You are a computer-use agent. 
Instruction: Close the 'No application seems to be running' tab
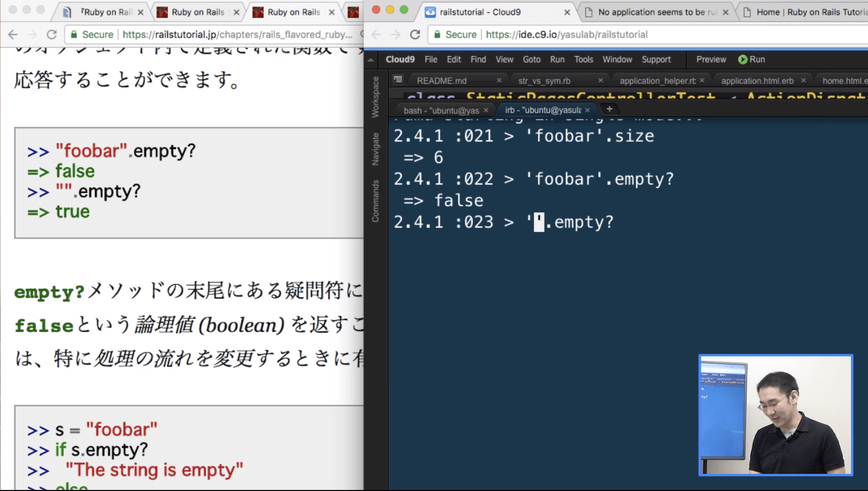coord(725,12)
